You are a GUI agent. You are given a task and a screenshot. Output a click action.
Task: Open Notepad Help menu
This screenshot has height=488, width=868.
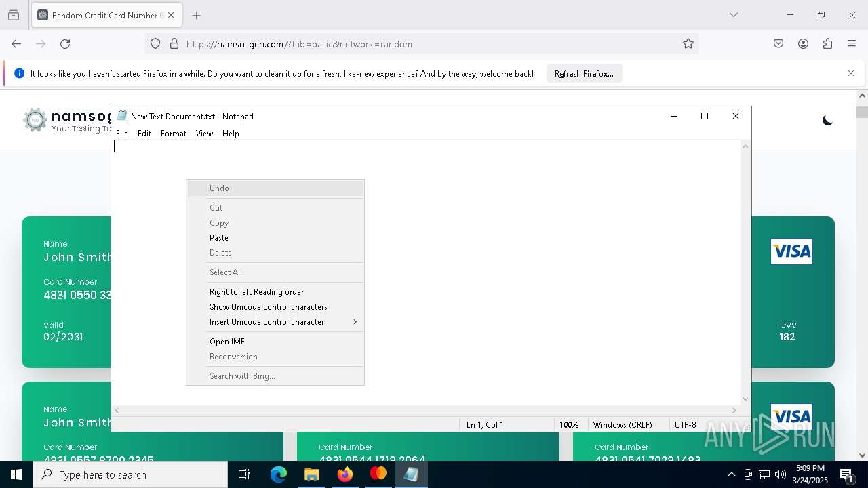pos(231,134)
